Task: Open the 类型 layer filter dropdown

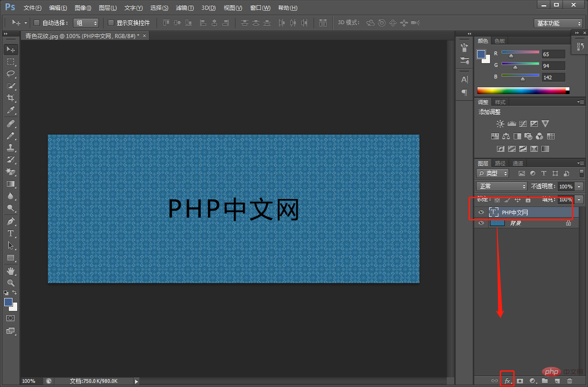Action: click(492, 173)
